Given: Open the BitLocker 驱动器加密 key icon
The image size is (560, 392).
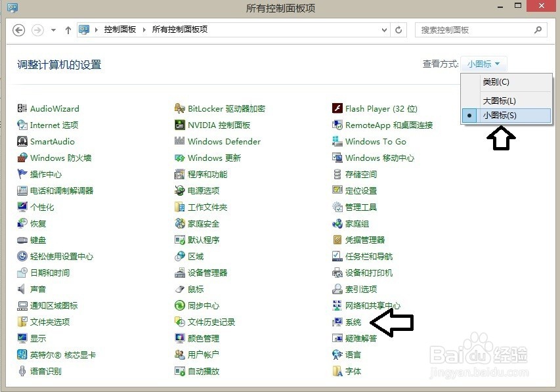Looking at the screenshot, I should pos(180,108).
